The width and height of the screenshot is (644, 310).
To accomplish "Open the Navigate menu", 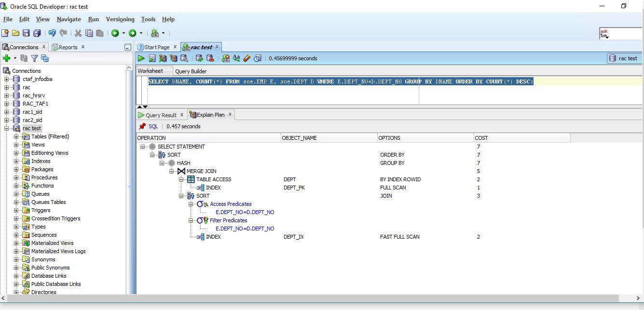I will (x=69, y=19).
